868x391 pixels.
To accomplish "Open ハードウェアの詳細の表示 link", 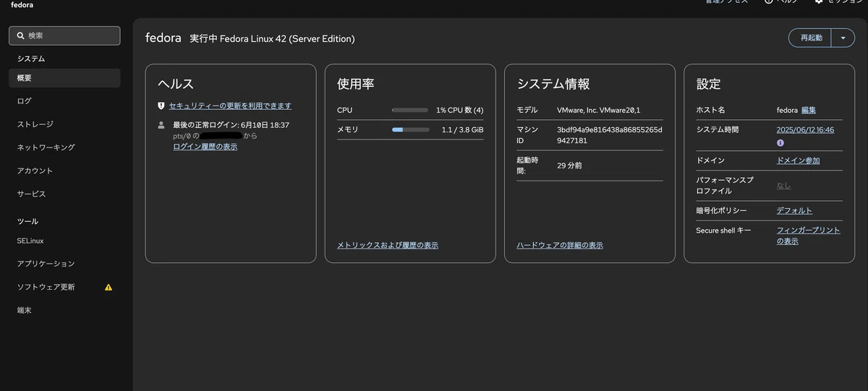I will 560,245.
